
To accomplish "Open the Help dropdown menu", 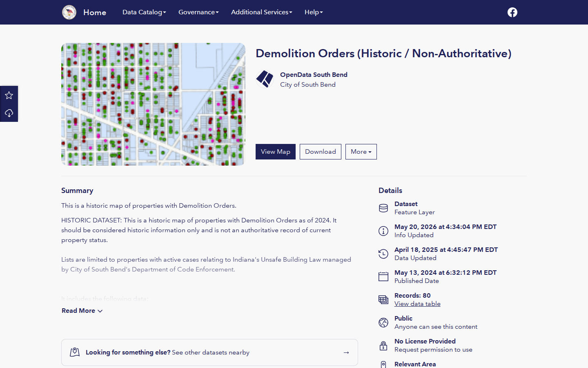I will (x=314, y=12).
